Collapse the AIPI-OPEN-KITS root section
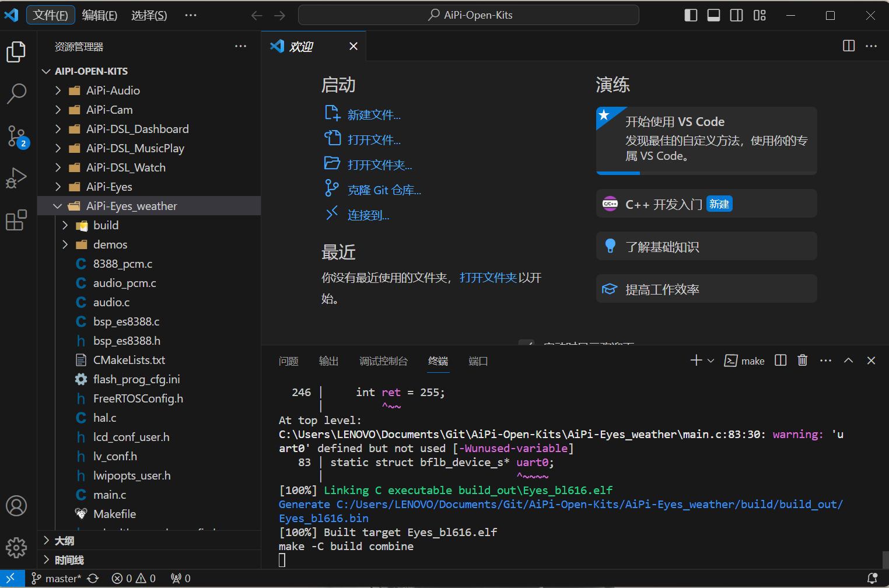The width and height of the screenshot is (889, 588). tap(149, 71)
